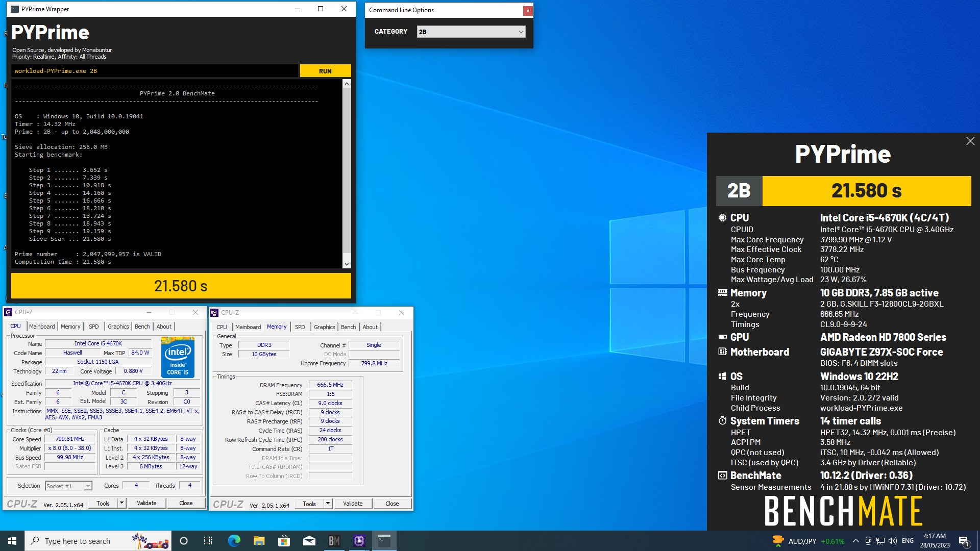This screenshot has width=980, height=551.
Task: Open File Explorer from taskbar
Action: tap(259, 541)
